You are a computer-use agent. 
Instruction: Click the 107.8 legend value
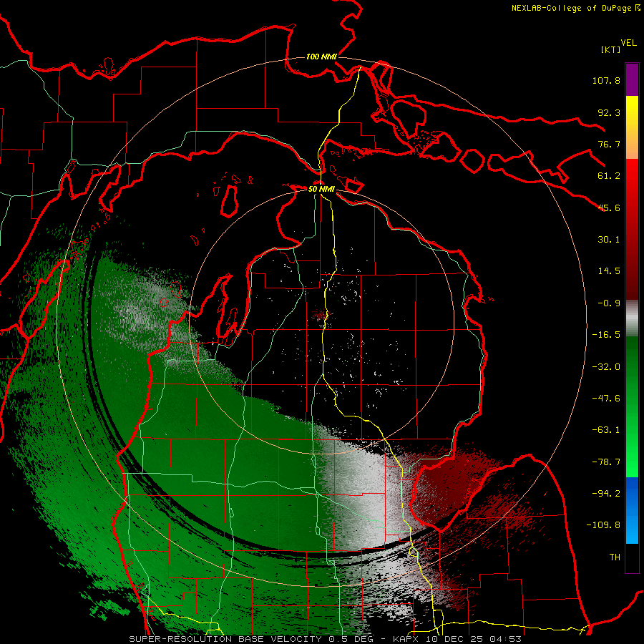point(606,80)
